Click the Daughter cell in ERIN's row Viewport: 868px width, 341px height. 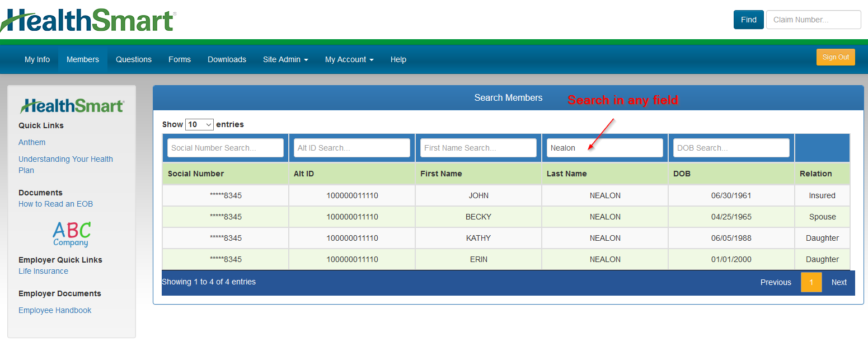pyautogui.click(x=822, y=259)
